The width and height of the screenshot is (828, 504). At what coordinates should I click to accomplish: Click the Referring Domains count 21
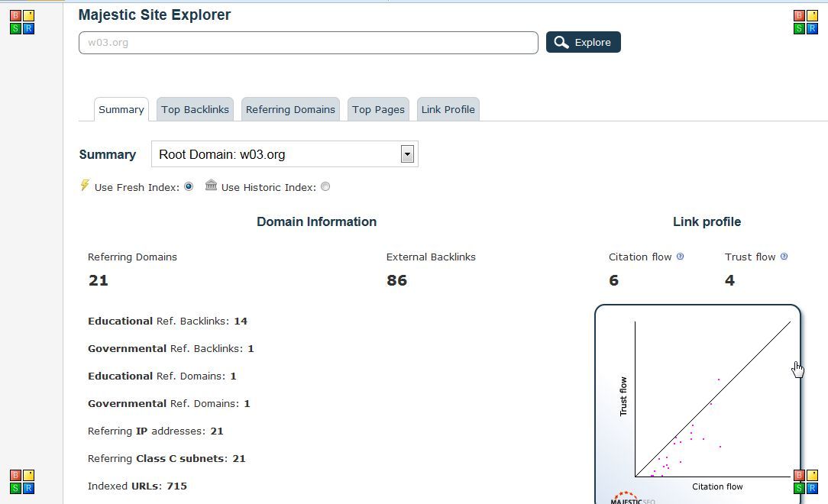tap(99, 280)
